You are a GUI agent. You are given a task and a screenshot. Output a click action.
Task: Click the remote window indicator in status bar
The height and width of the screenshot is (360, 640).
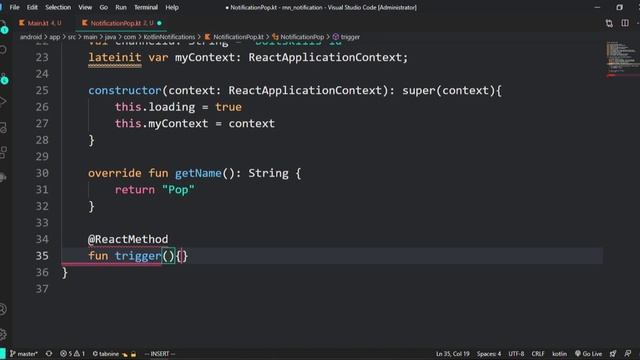(x=3, y=354)
